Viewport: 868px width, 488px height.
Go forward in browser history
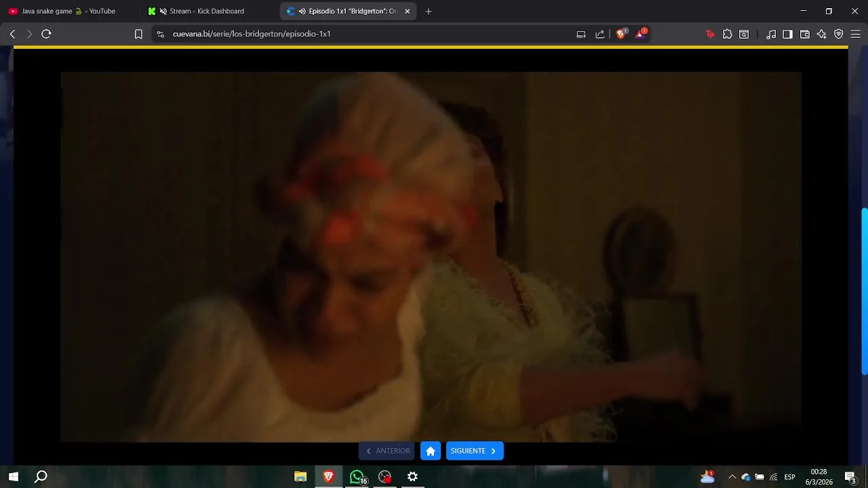click(x=29, y=34)
